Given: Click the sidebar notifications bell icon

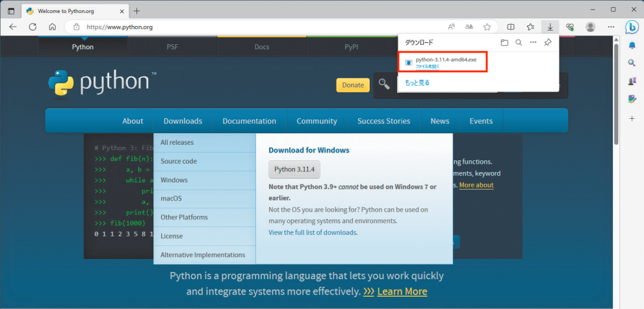Looking at the screenshot, I should click(632, 45).
